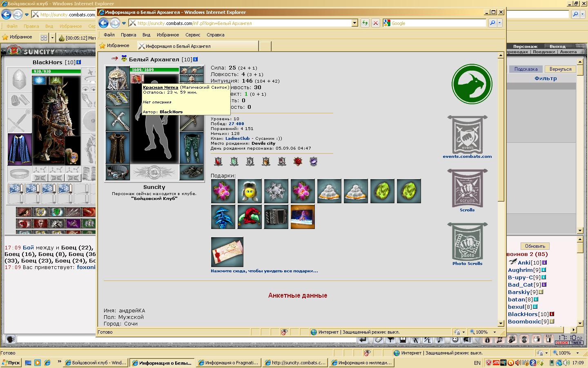This screenshot has width=588, height=368.
Task: Open zoom level 100% dropdown in front window
Action: coord(494,332)
